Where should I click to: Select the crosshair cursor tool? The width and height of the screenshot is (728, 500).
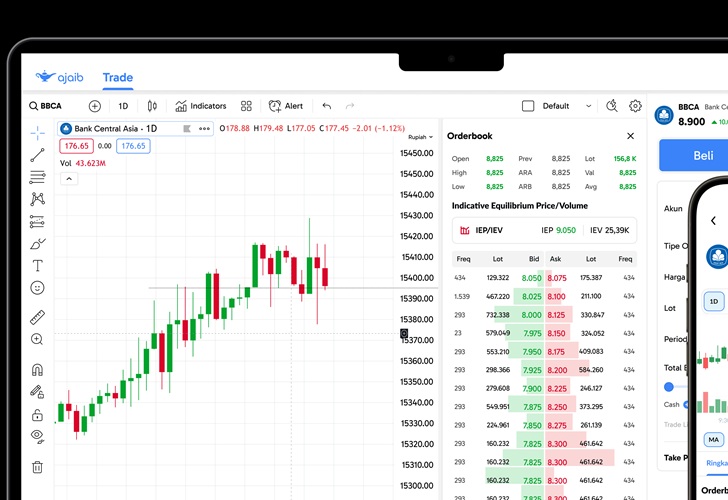pos(38,133)
